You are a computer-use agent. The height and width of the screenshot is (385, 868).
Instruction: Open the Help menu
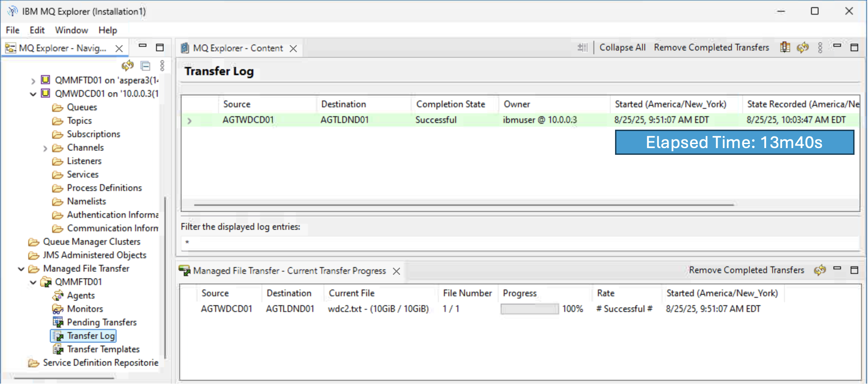[x=108, y=30]
